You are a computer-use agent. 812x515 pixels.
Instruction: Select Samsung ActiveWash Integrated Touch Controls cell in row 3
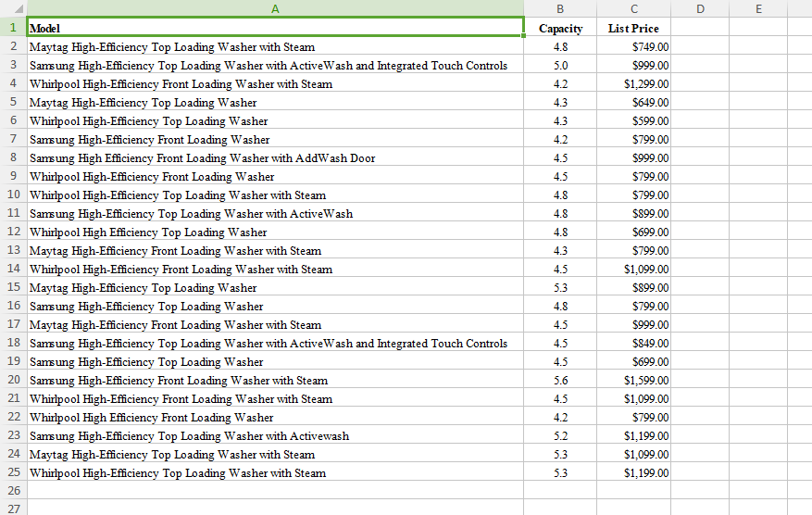click(x=276, y=65)
